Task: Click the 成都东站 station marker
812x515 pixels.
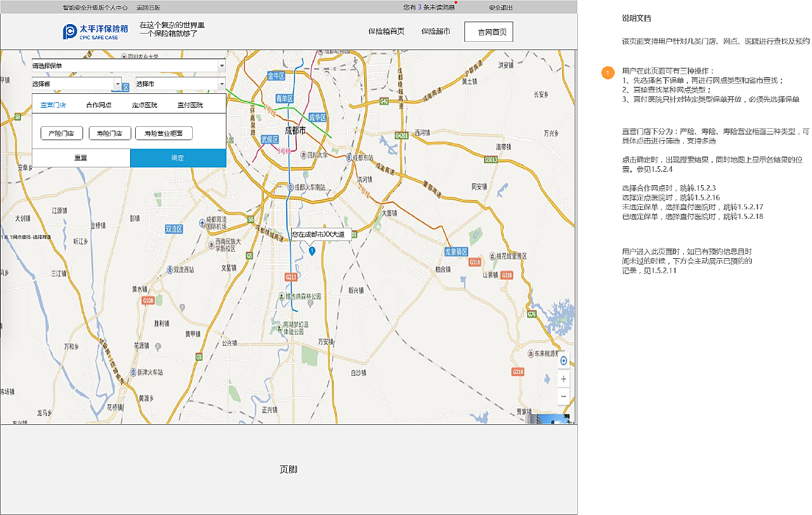Action: click(348, 157)
